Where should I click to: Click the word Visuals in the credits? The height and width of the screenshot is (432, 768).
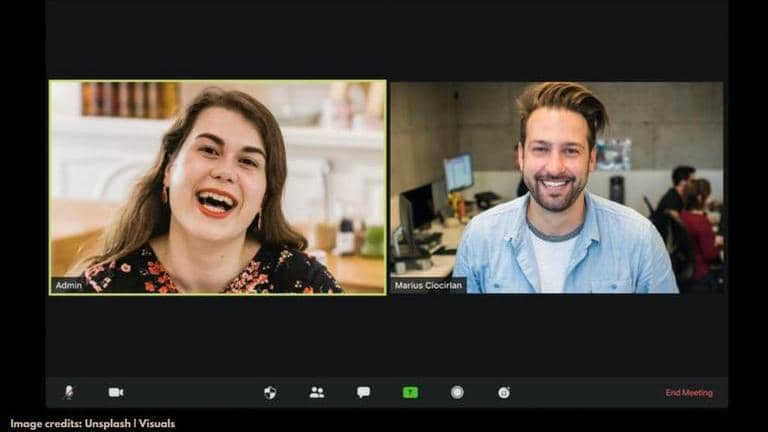(157, 423)
